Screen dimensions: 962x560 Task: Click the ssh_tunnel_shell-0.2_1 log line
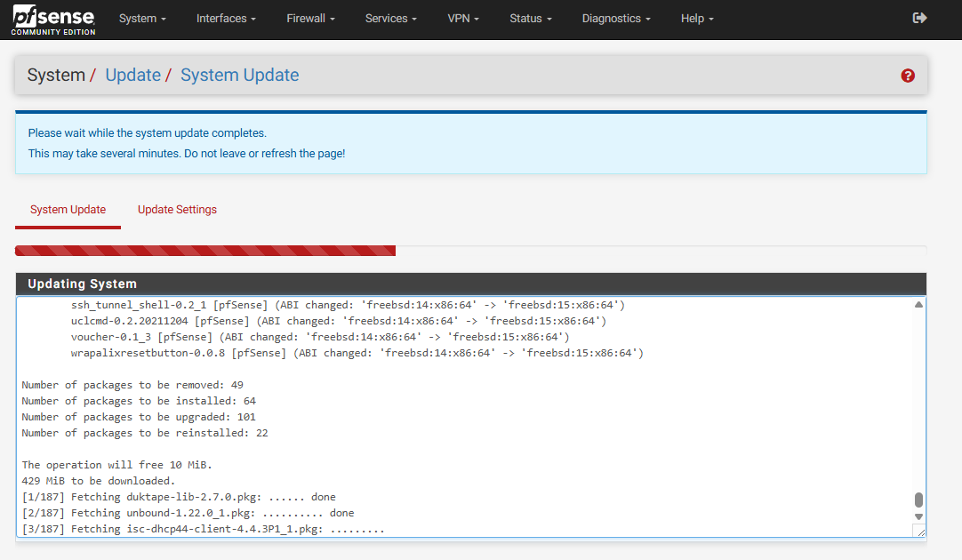click(x=348, y=305)
